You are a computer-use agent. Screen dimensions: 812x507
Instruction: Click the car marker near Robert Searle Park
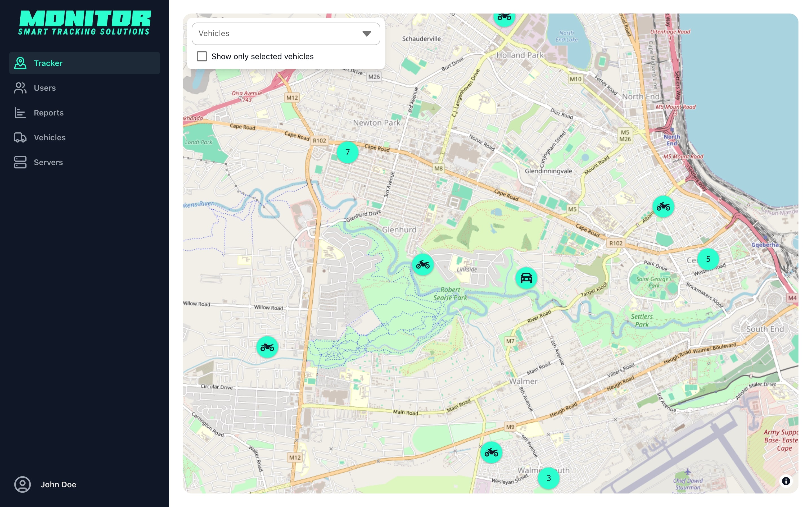click(526, 278)
